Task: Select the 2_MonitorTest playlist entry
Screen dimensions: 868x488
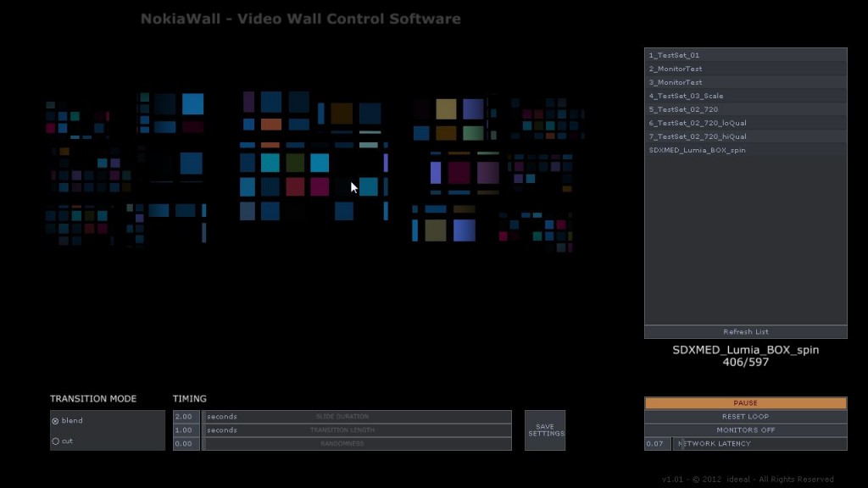Action: point(745,69)
